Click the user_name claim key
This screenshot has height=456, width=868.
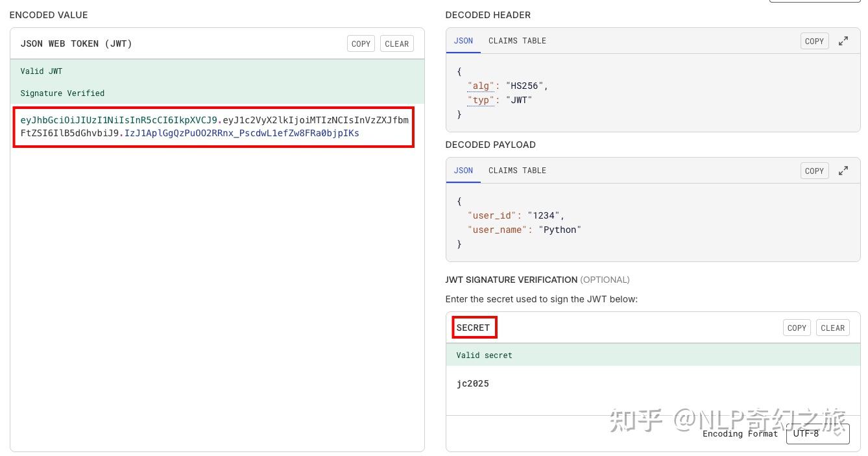click(x=497, y=230)
